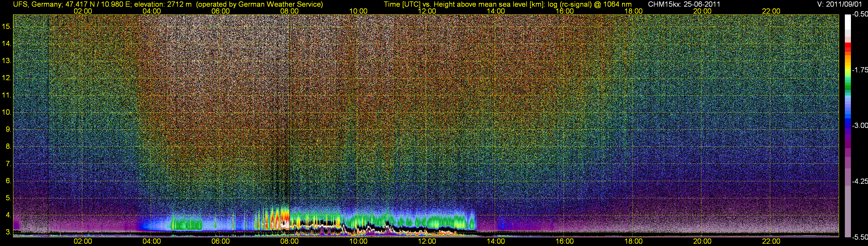Image resolution: width=868 pixels, height=246 pixels.
Task: Click the 4. km height axis label
Action: pos(9,215)
